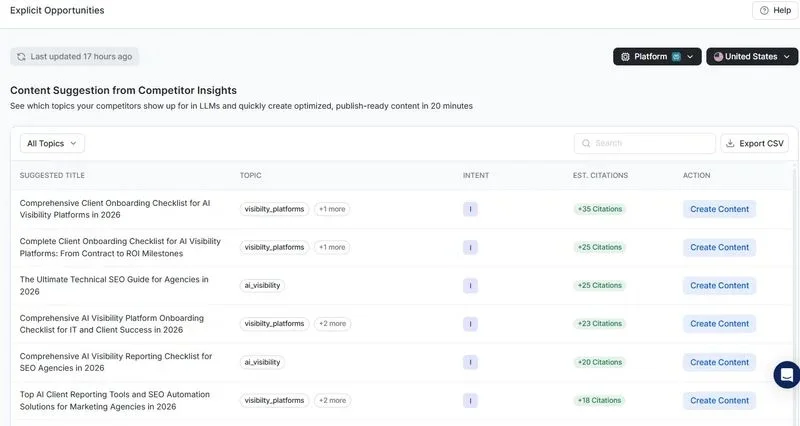Open the Platform dropdown
The image size is (800, 426).
[x=657, y=57]
